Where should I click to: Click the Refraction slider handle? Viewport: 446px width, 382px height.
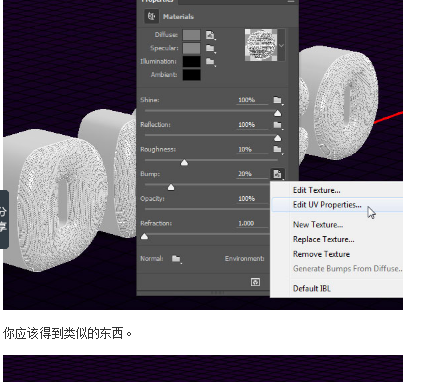point(144,237)
